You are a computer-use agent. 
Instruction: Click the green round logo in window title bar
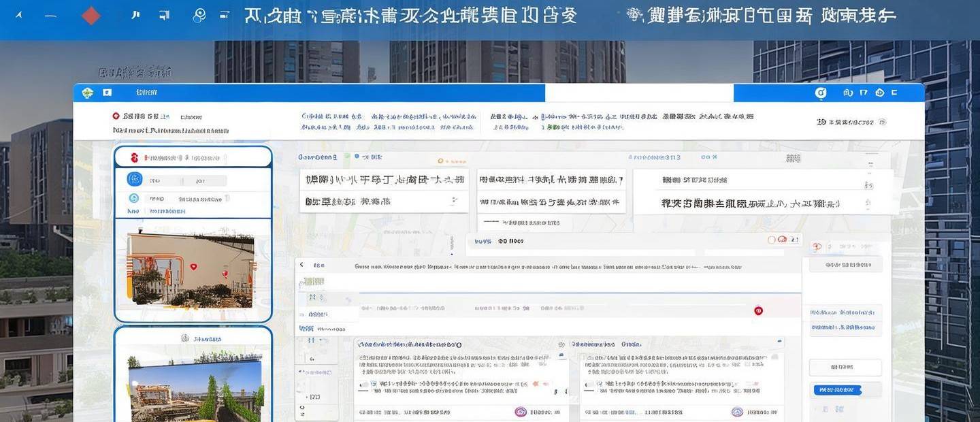pos(87,93)
